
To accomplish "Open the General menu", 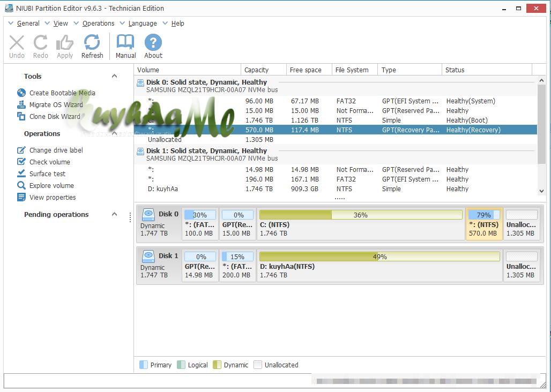I will pyautogui.click(x=28, y=24).
